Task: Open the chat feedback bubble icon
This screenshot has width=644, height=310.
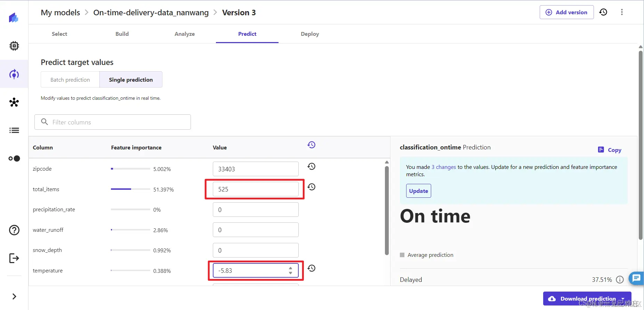Action: tap(636, 278)
